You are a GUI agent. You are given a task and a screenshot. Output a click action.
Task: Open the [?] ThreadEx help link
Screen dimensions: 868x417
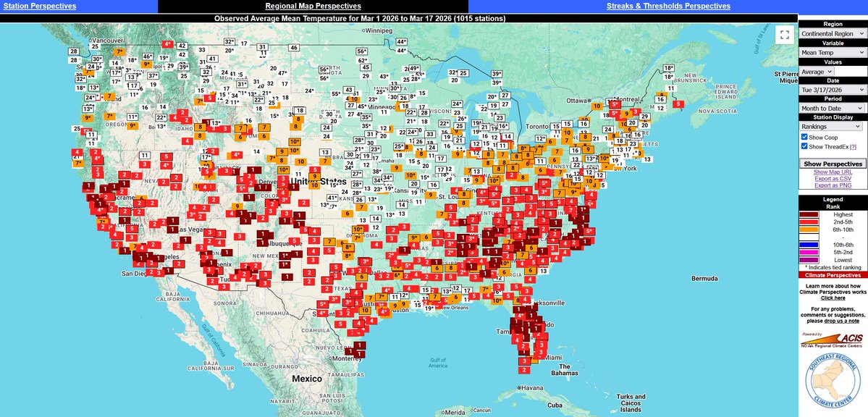click(x=854, y=146)
